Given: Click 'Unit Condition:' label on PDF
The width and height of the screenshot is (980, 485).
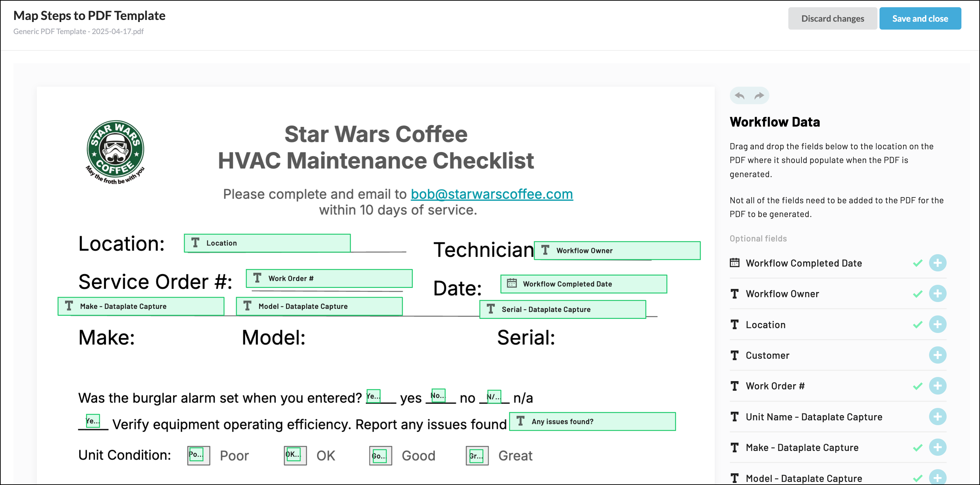Looking at the screenshot, I should (x=125, y=455).
